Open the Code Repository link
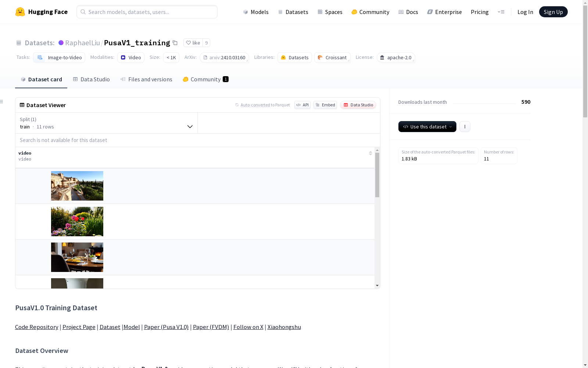 coord(37,327)
